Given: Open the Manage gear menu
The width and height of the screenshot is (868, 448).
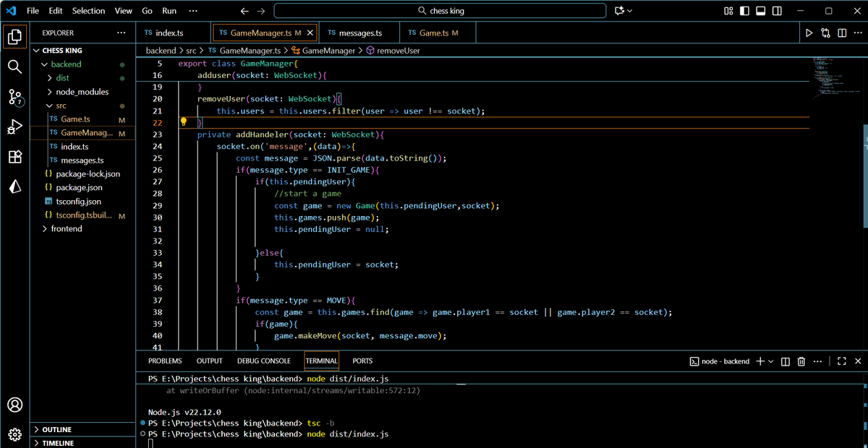Looking at the screenshot, I should (14, 434).
